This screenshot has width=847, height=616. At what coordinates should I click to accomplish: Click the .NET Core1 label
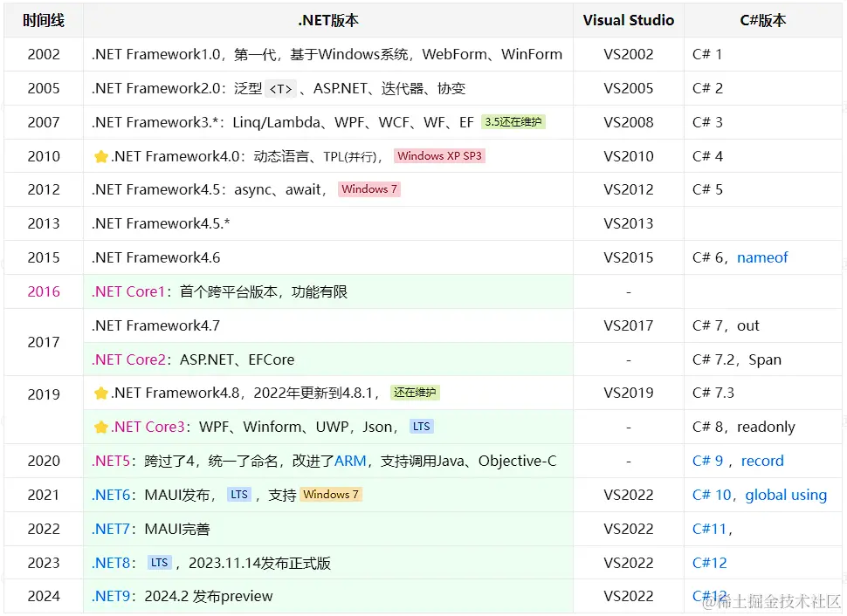(128, 292)
